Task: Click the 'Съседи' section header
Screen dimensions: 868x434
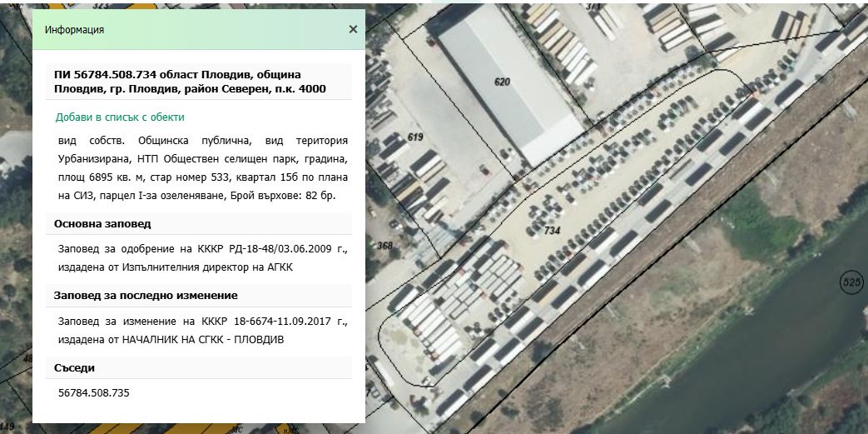Action: pyautogui.click(x=74, y=368)
